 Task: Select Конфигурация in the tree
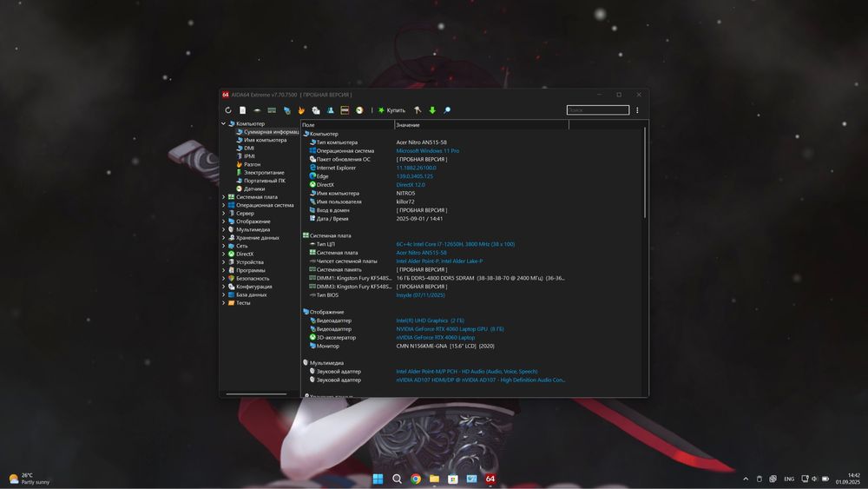(x=250, y=287)
